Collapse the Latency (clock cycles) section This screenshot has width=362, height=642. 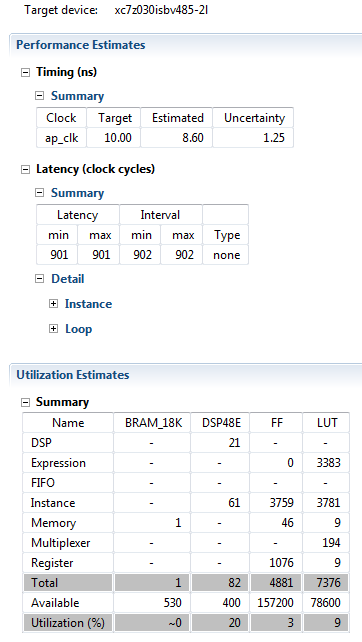(x=25, y=170)
